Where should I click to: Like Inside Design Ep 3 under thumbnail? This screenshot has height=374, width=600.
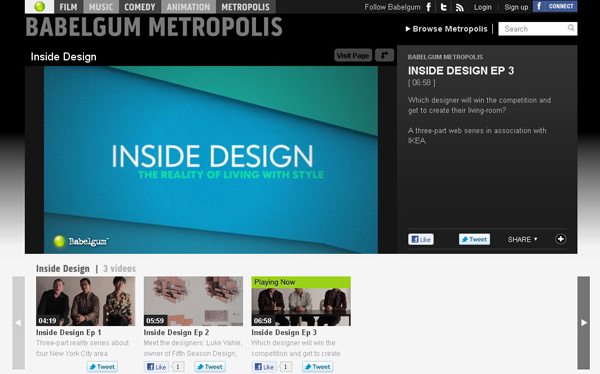click(x=264, y=367)
